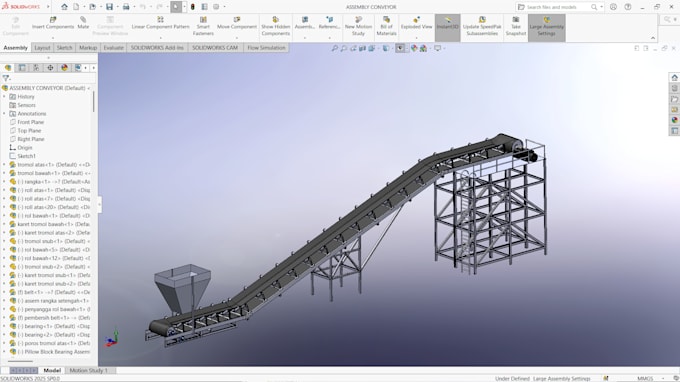Screen dimensions: 680x382
Task: Click Edit Appearance icon in view toolbar
Action: (x=414, y=48)
